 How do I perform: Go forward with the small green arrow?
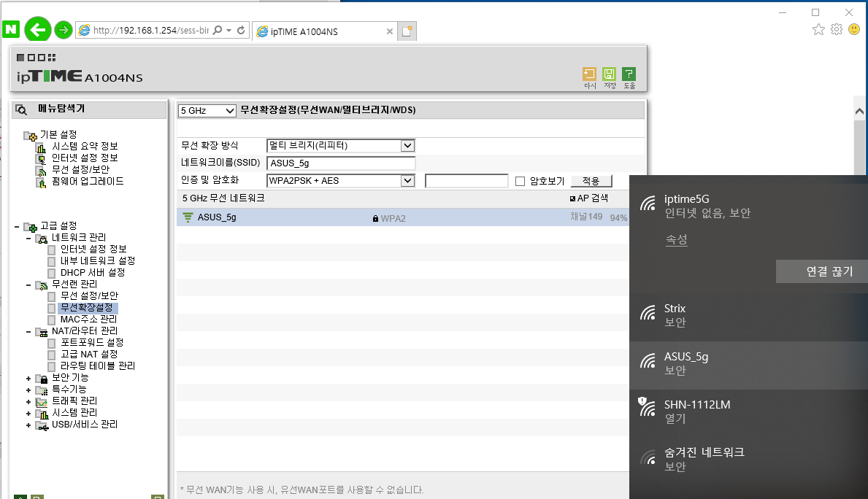(x=64, y=30)
